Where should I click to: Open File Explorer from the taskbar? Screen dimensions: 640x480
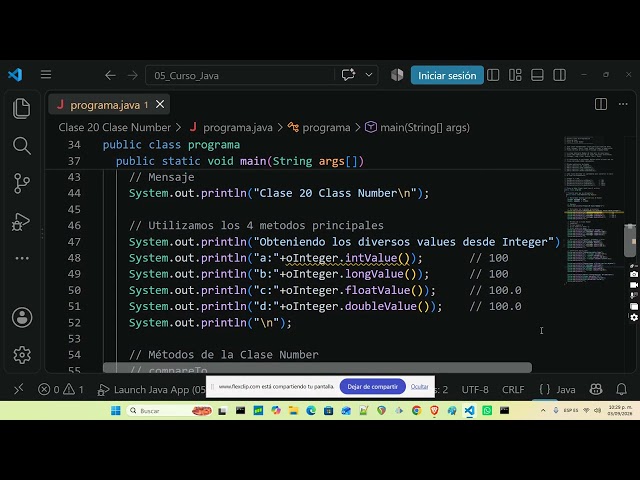(293, 411)
